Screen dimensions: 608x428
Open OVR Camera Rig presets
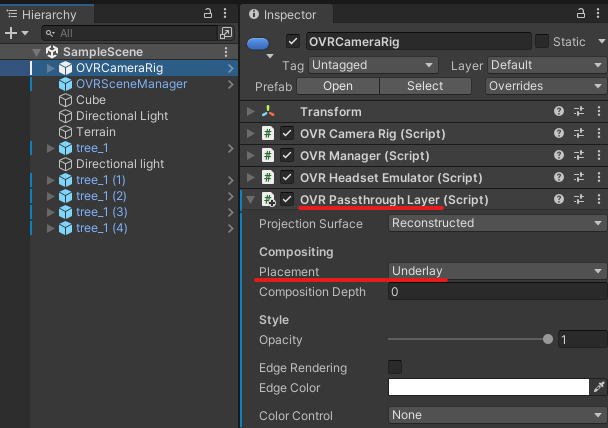[579, 133]
